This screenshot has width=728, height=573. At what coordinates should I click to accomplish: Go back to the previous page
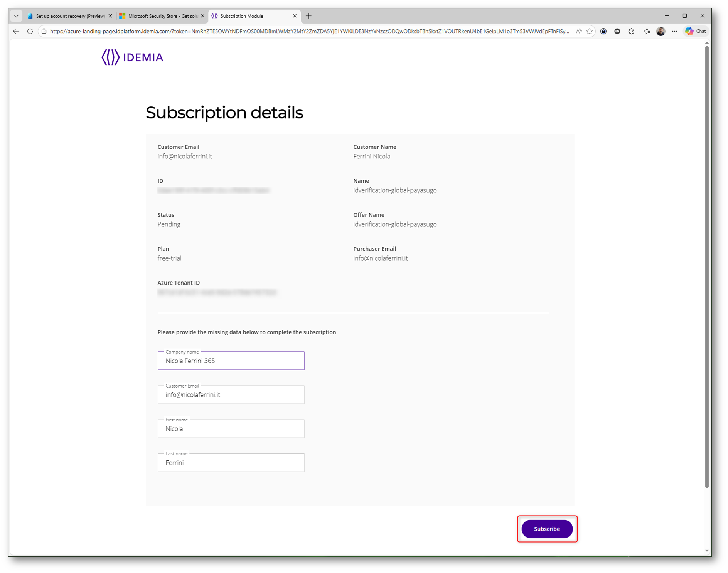click(16, 31)
